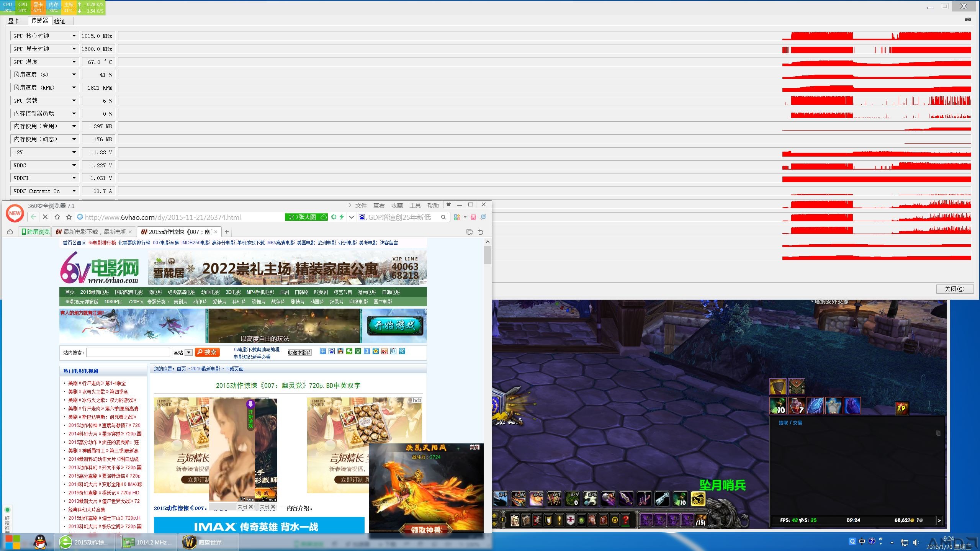Click the dagger ability icon in WoW

click(x=626, y=499)
